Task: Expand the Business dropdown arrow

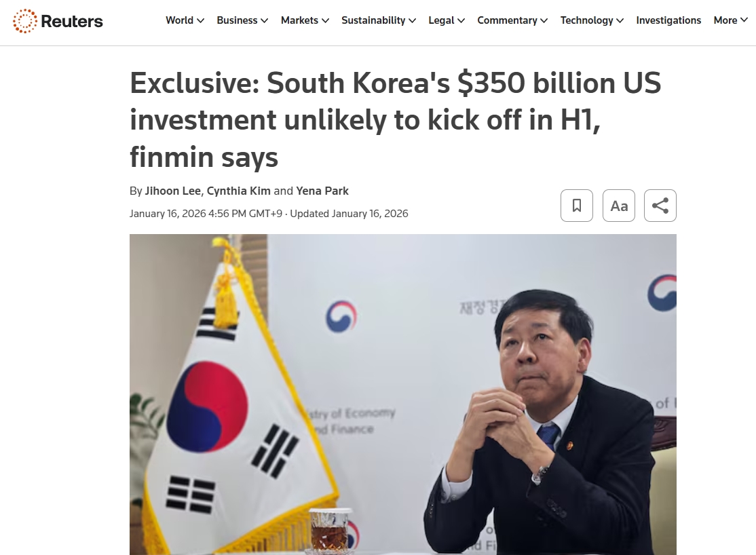Action: coord(264,21)
